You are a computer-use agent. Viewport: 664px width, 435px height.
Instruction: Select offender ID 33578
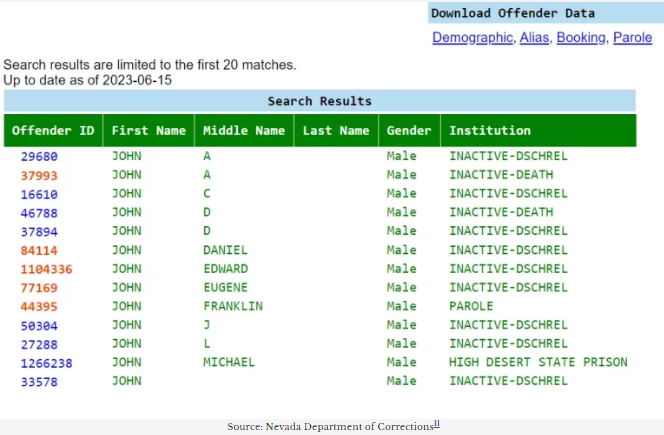click(37, 381)
